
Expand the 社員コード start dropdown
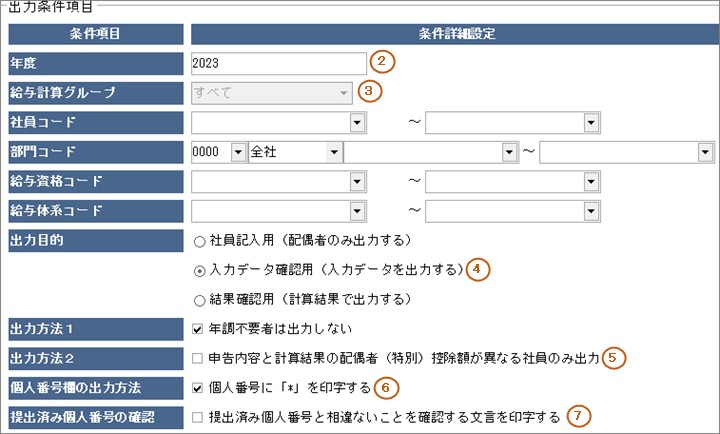tap(357, 123)
